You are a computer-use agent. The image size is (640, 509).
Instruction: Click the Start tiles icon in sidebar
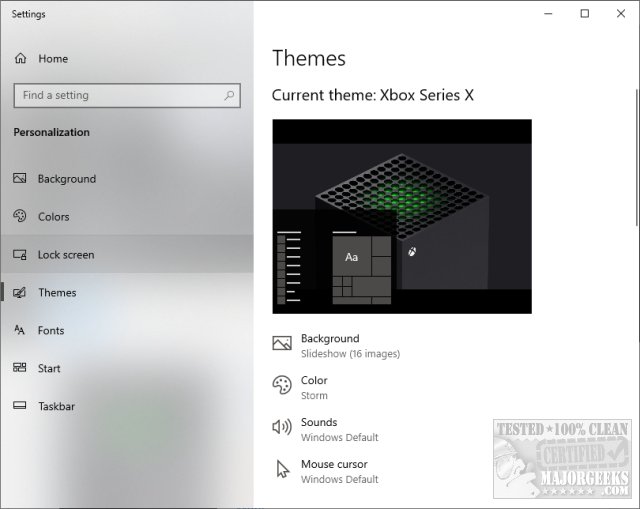[20, 368]
